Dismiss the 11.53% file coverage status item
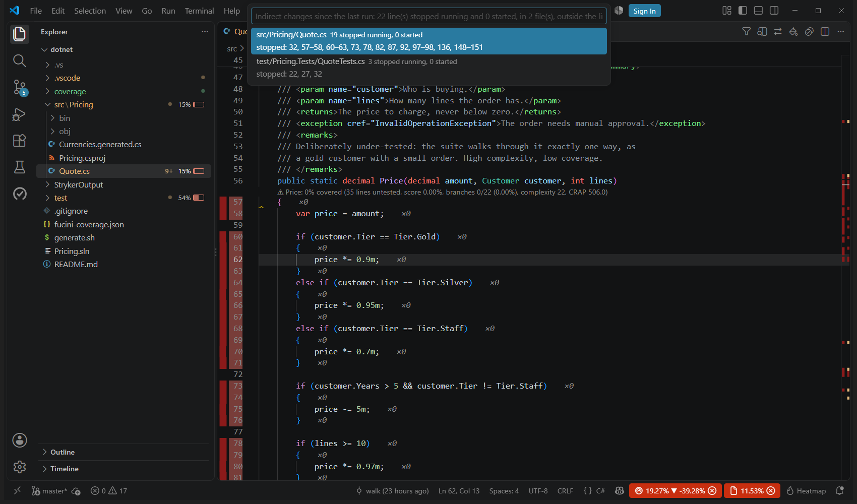 (x=771, y=491)
